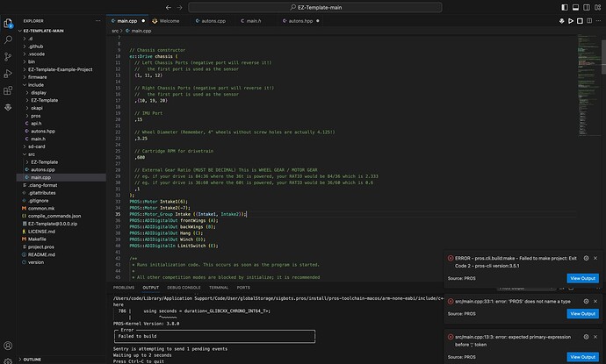Go back with the navigation arrow

coord(168,7)
